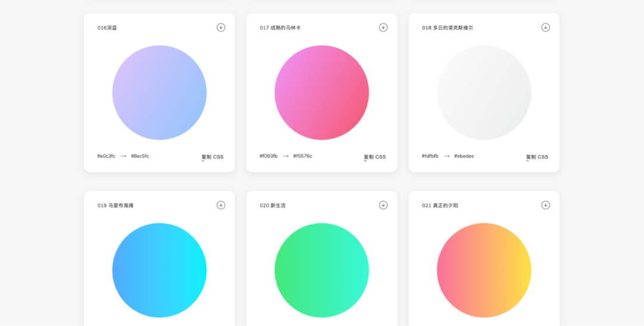Viewport: 644px width, 326px height.
Task: Click hex code #f5576c
Action: click(303, 156)
